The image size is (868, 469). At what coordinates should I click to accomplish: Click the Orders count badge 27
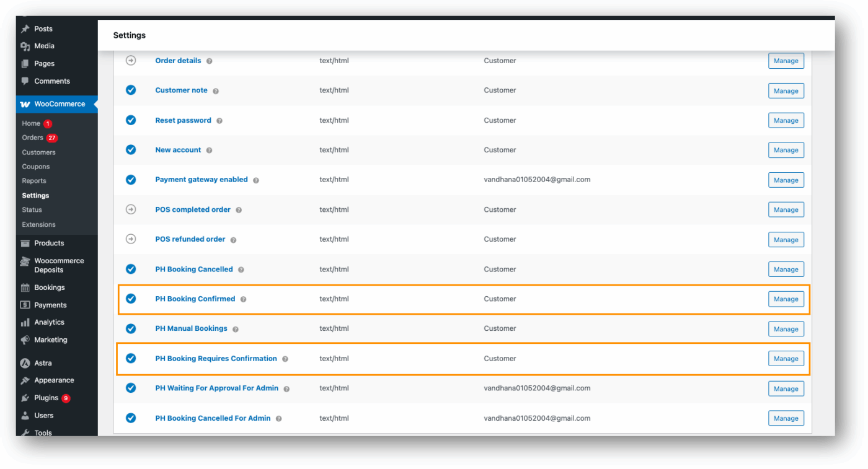coord(51,138)
